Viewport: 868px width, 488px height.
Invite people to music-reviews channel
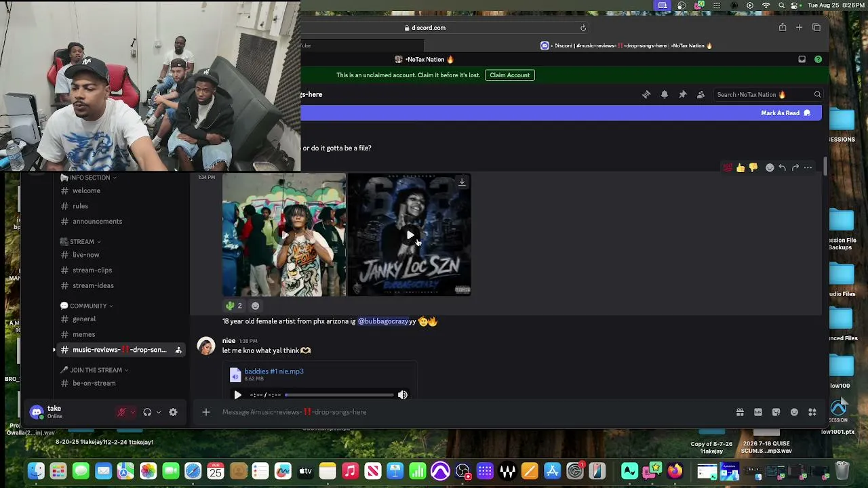(x=178, y=350)
